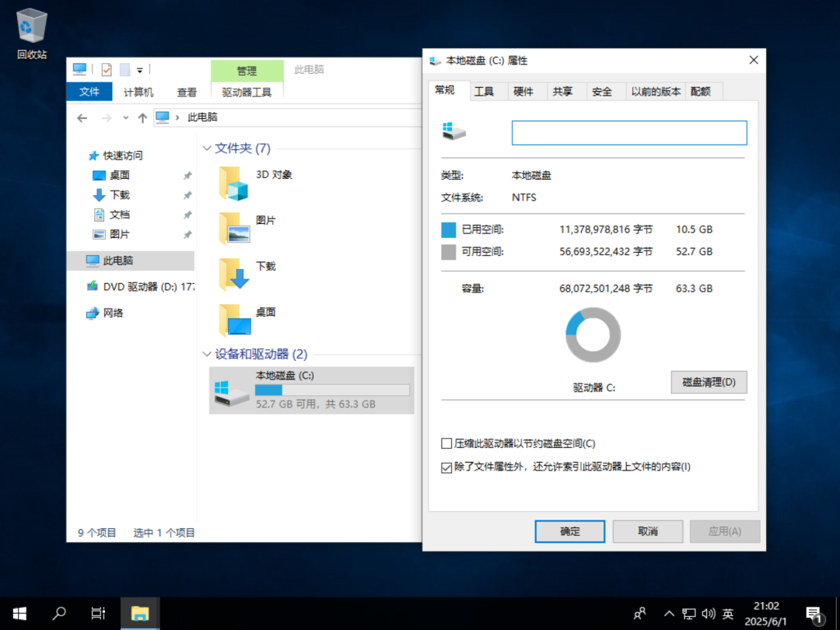Click the C: drive capacity bar
This screenshot has height=630, width=840.
[333, 390]
